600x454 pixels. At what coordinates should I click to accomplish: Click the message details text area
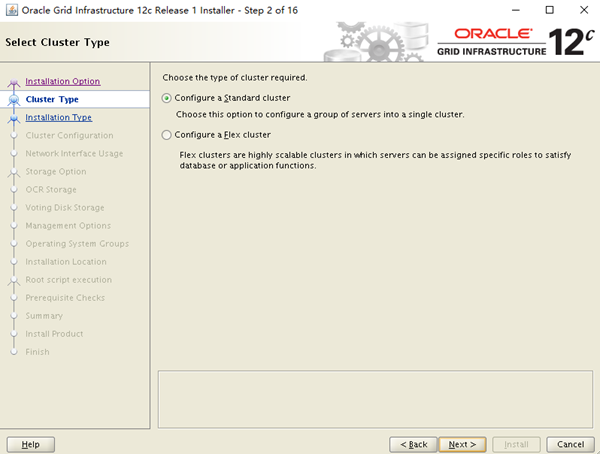pos(375,399)
